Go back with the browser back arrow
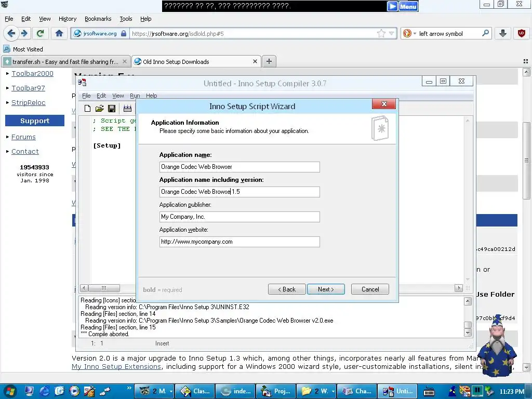Image resolution: width=532 pixels, height=399 pixels. point(11,33)
